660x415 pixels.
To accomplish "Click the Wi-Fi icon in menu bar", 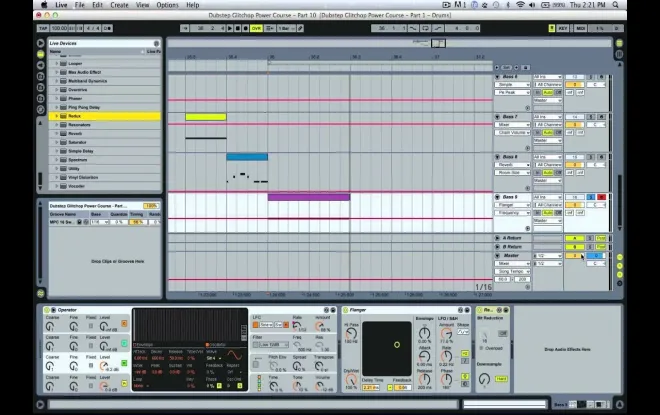I will click(x=520, y=5).
